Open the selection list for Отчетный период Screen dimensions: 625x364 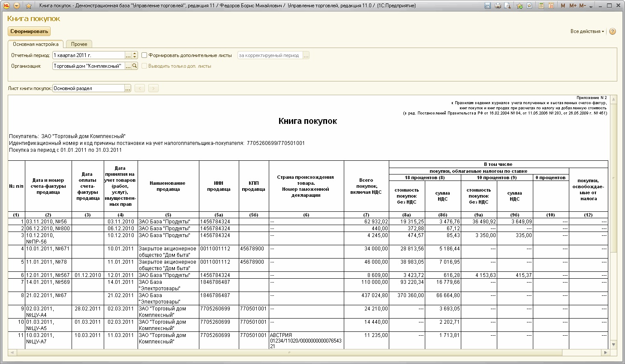click(x=128, y=55)
